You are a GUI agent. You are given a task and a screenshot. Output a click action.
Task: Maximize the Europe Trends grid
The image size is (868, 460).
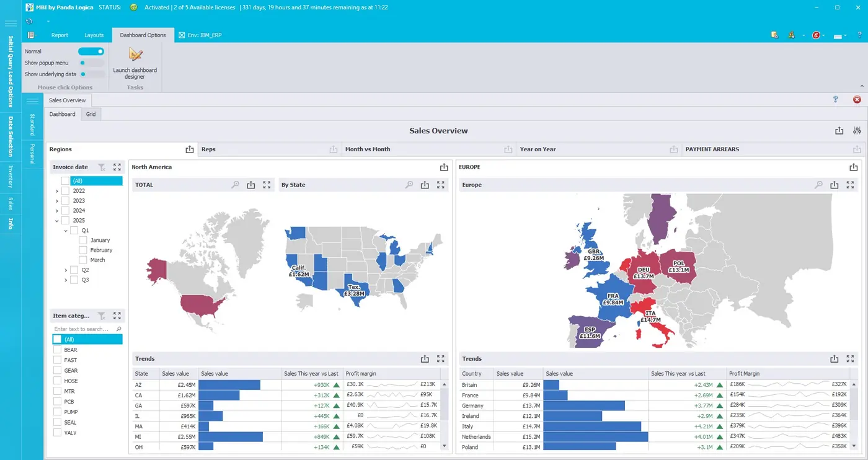coord(851,358)
